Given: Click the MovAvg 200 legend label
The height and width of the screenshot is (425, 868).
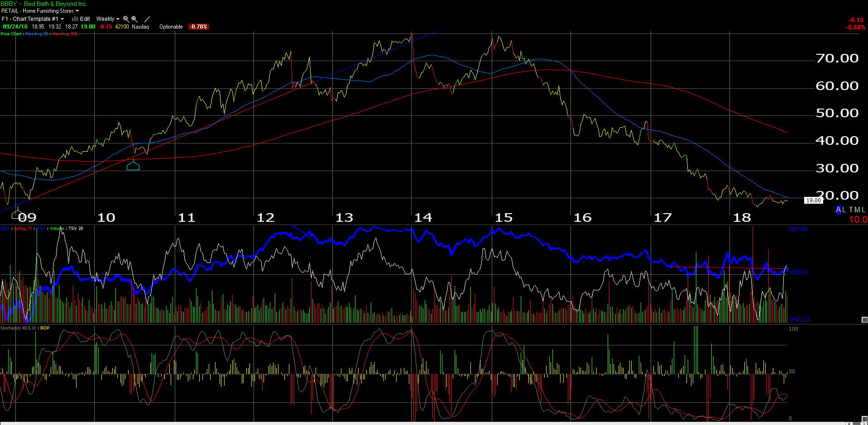Looking at the screenshot, I should pyautogui.click(x=65, y=34).
